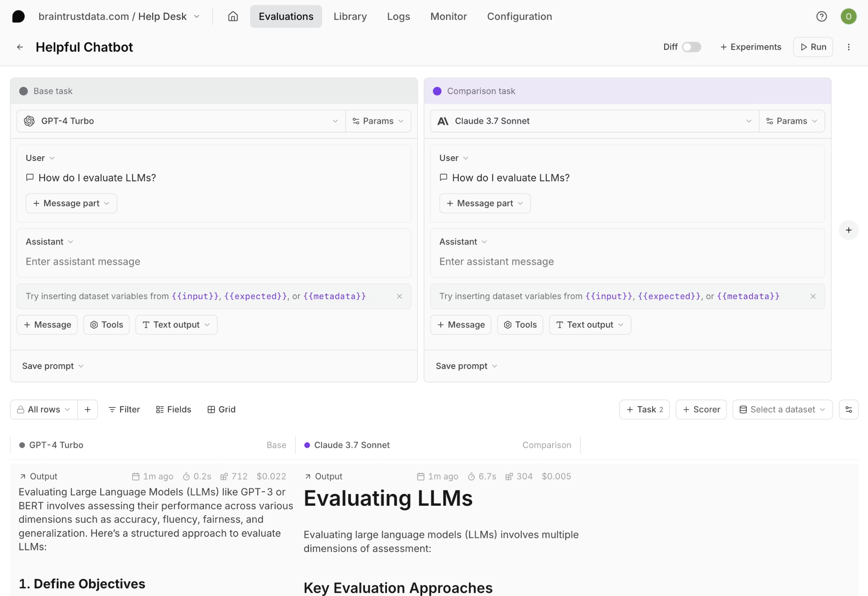Screen dimensions: 868x596
Task: Close the variables hint in Comparison task
Action: [813, 296]
